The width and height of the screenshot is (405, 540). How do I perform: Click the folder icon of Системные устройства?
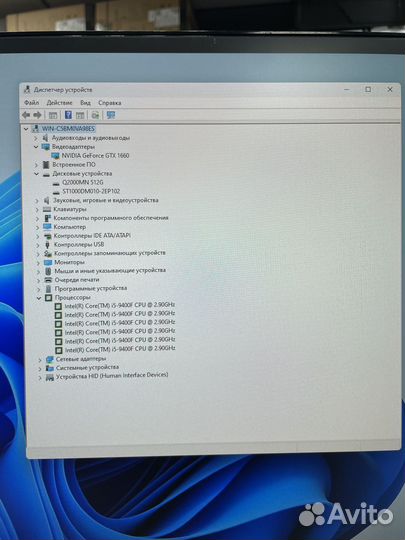click(50, 368)
